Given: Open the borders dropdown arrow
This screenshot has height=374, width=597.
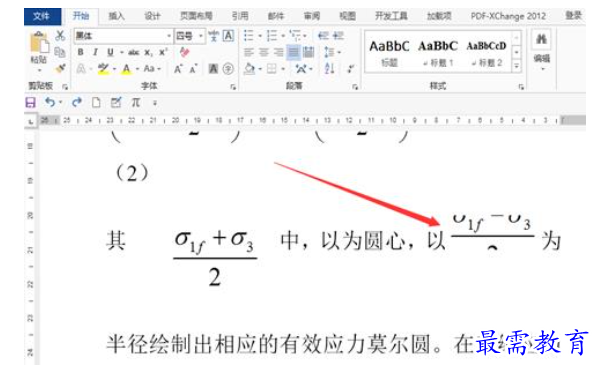Looking at the screenshot, I should click(x=283, y=69).
